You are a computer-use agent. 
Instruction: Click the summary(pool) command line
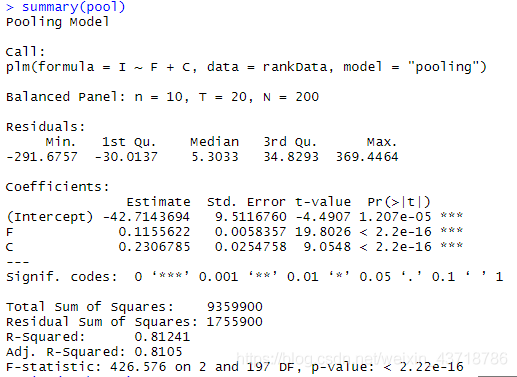click(65, 7)
